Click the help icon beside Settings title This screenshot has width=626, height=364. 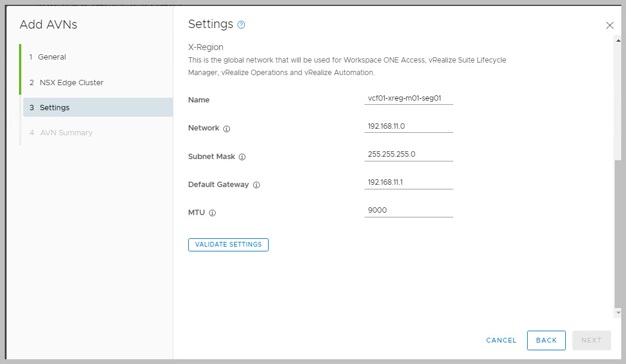[241, 25]
